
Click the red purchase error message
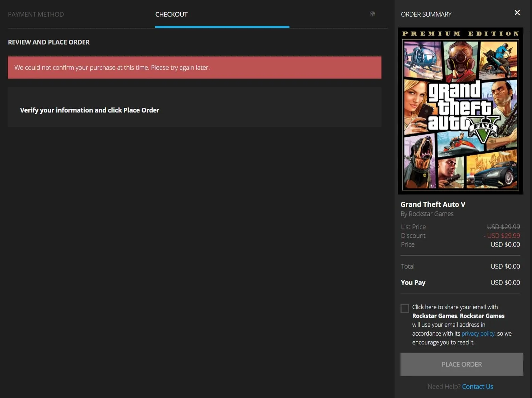[195, 67]
